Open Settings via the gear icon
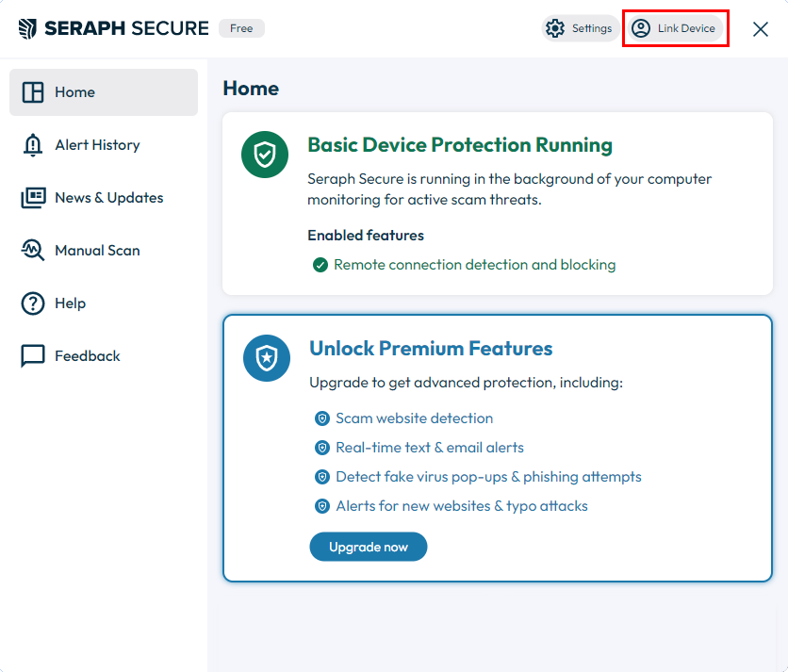This screenshot has height=672, width=788. (x=555, y=28)
